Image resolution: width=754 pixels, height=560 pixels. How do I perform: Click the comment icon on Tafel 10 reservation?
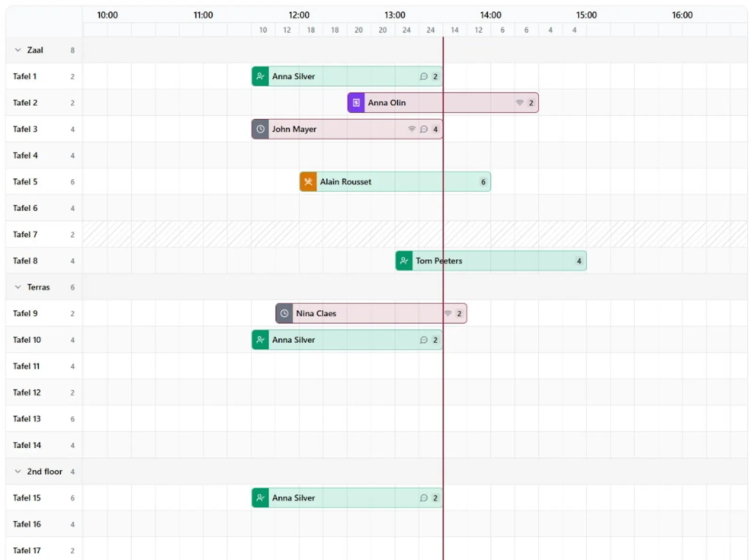[424, 340]
